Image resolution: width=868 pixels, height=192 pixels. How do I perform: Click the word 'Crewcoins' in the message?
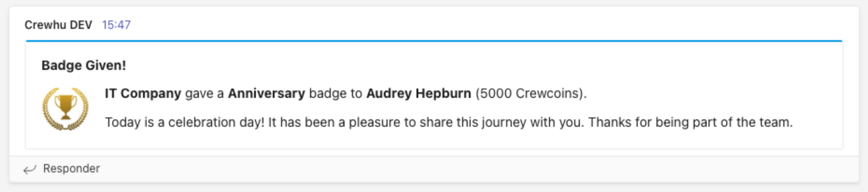(x=547, y=93)
